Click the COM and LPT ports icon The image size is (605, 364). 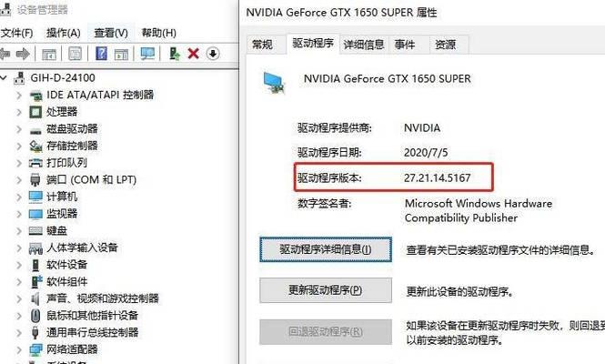35,180
